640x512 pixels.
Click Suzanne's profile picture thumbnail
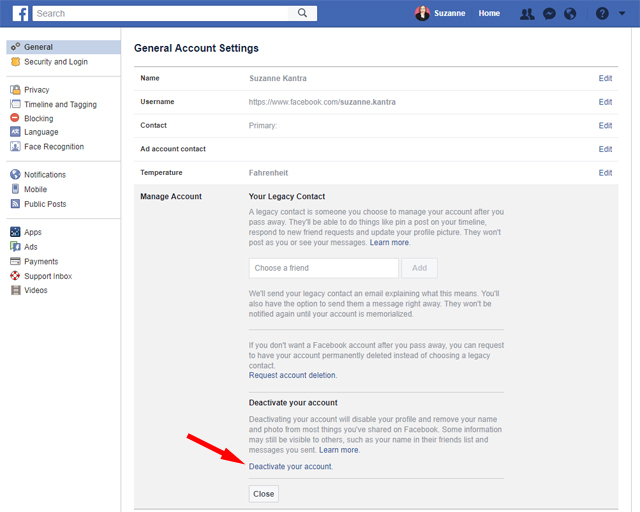[423, 14]
